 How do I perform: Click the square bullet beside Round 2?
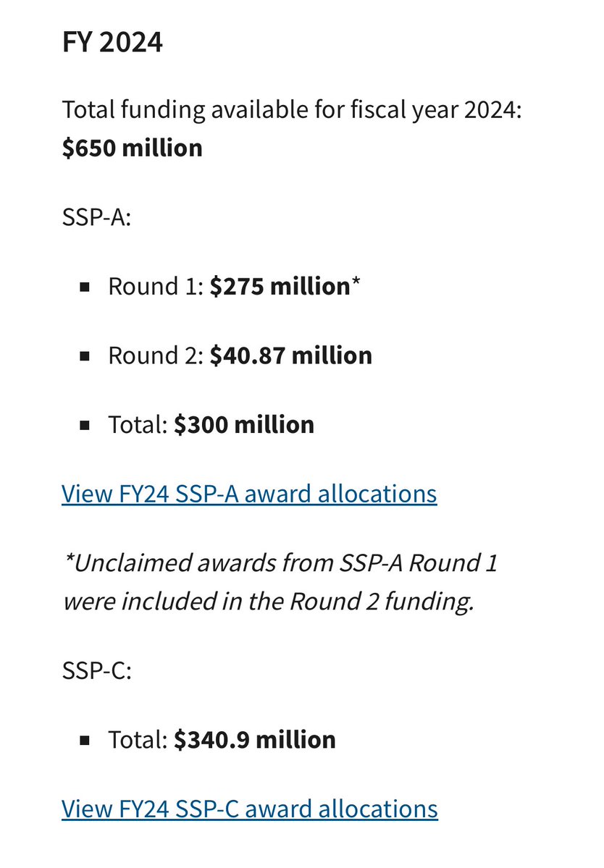[85, 356]
